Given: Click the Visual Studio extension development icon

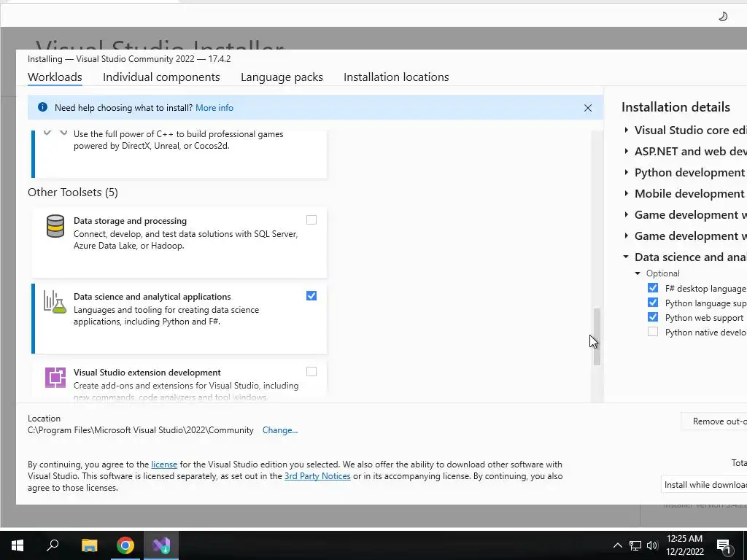Looking at the screenshot, I should coord(55,378).
